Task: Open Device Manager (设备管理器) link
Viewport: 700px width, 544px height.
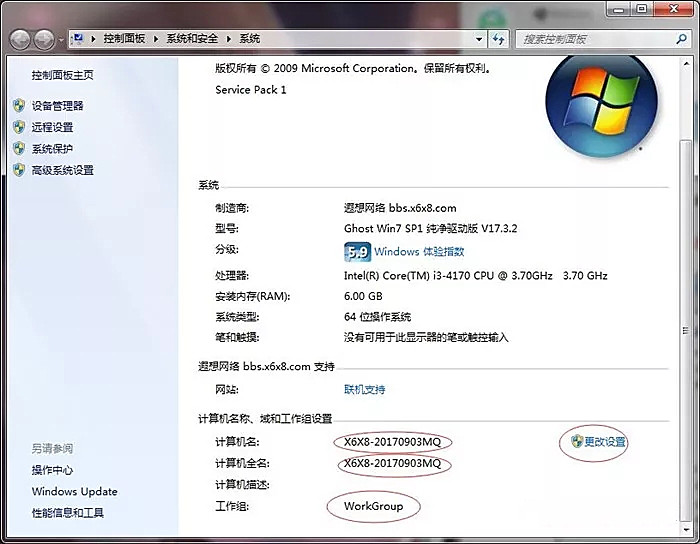Action: (57, 106)
